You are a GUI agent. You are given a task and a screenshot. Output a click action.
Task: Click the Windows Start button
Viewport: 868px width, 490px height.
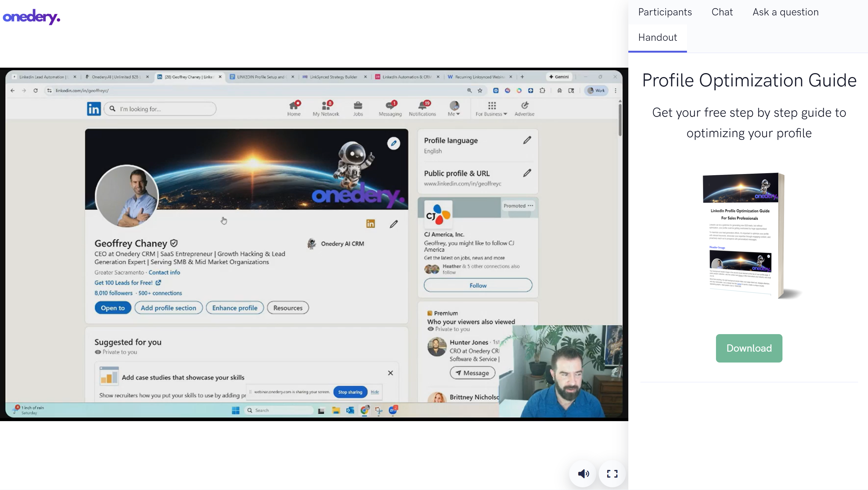pyautogui.click(x=235, y=410)
